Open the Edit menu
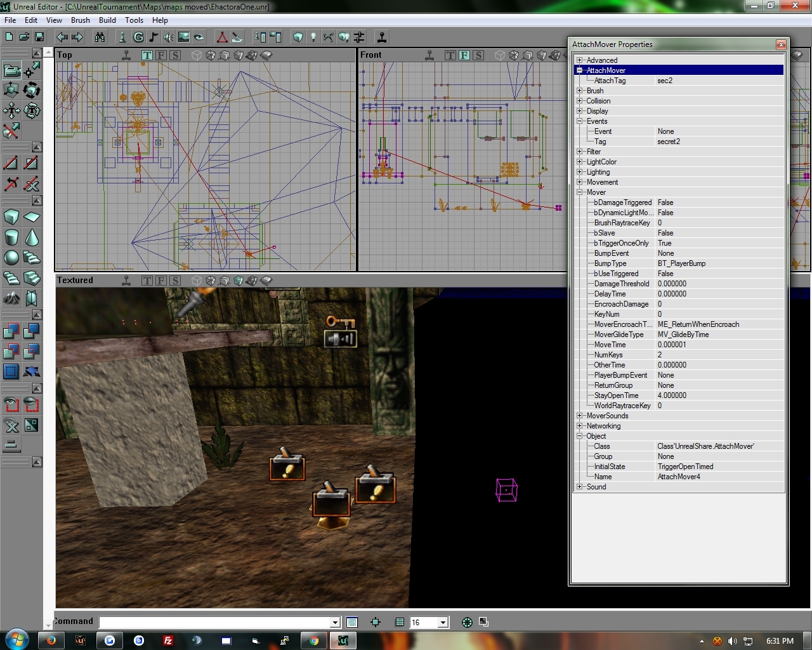The height and width of the screenshot is (650, 812). click(x=31, y=20)
